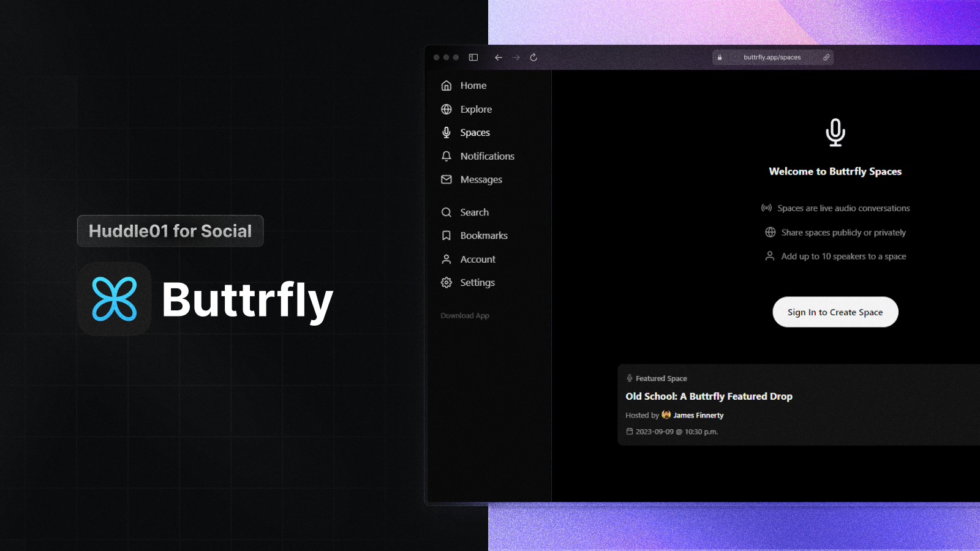The width and height of the screenshot is (980, 551).
Task: Open Search from the sidebar
Action: point(474,212)
